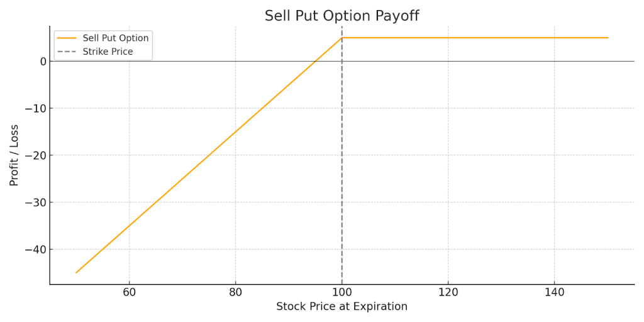Viewport: 644px width, 322px height.
Task: Click the lower-left endpoint of the orange payoff line
Action: (76, 272)
